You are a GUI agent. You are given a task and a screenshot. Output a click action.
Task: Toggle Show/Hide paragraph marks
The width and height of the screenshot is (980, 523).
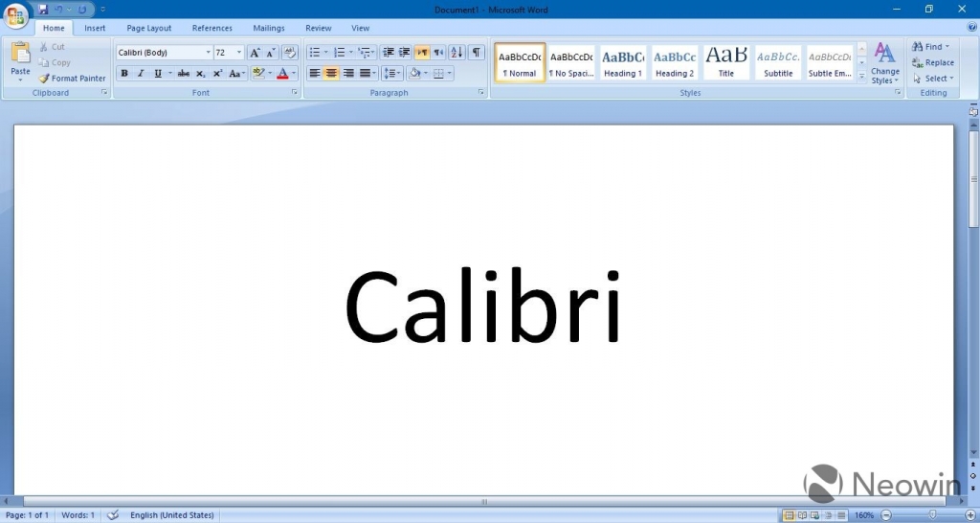[x=476, y=53]
